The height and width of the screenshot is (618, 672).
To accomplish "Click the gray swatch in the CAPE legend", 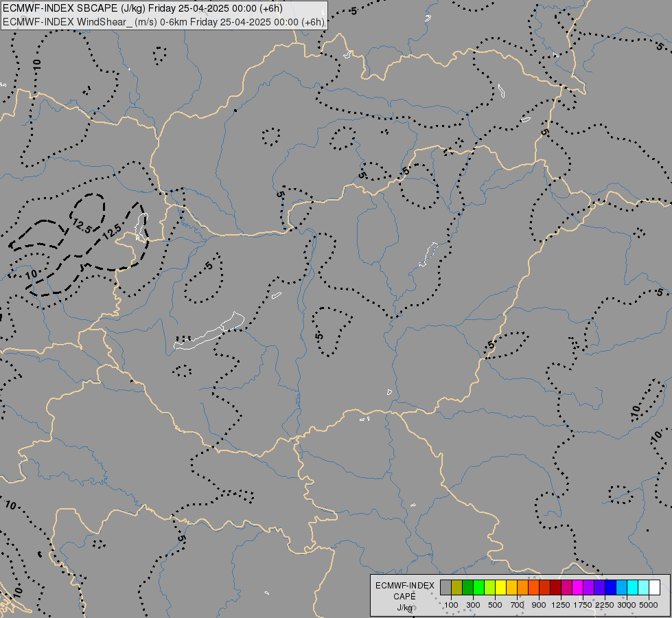I will pos(445,587).
